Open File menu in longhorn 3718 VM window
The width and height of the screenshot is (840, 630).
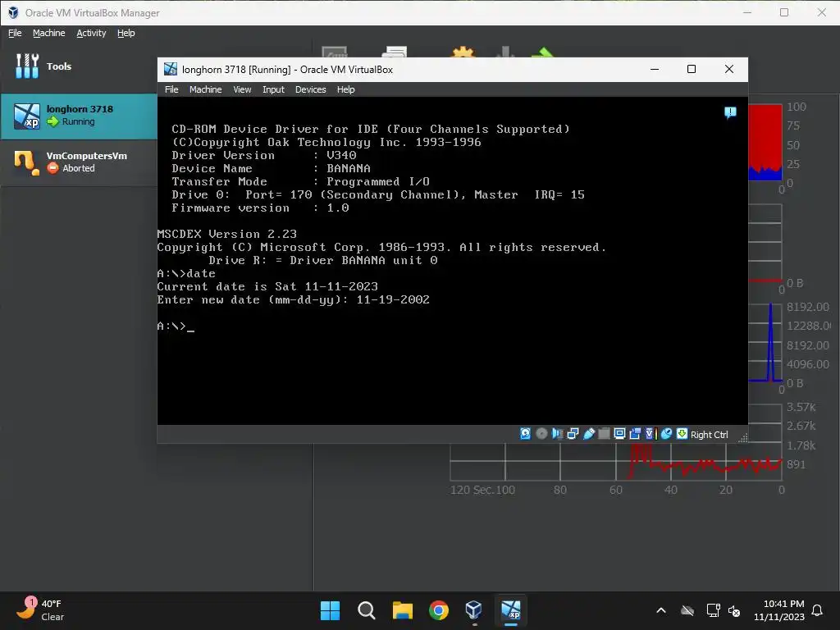(171, 89)
